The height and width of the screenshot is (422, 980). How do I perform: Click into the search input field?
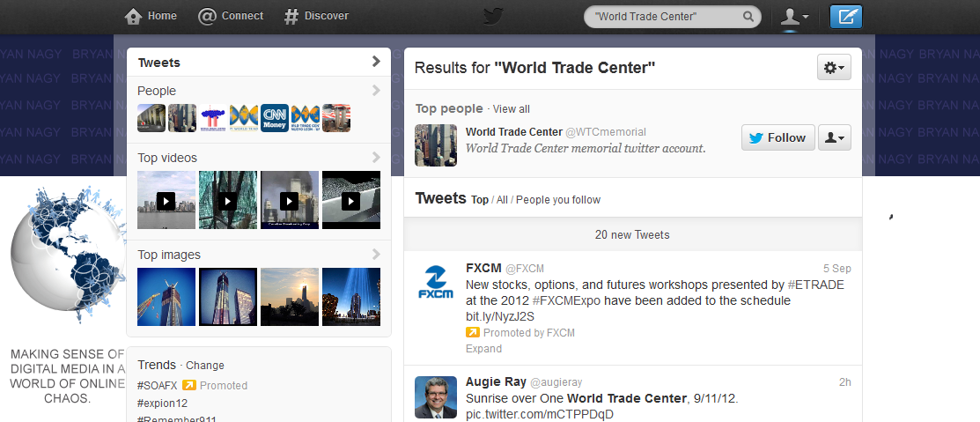click(665, 17)
